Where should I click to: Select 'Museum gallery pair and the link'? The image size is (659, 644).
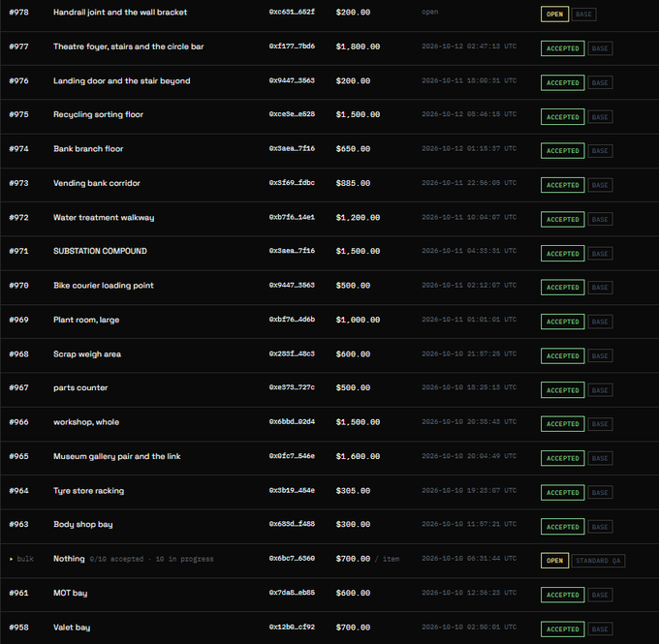117,457
